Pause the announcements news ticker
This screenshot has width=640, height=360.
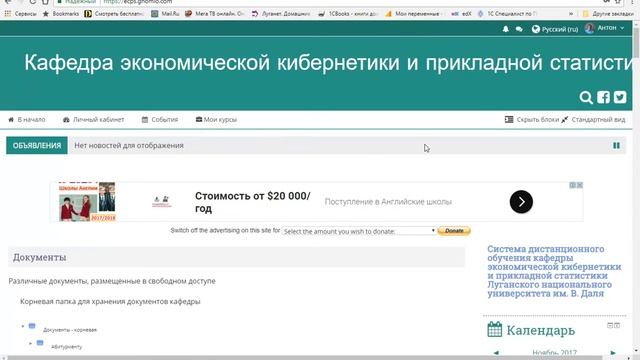[616, 146]
